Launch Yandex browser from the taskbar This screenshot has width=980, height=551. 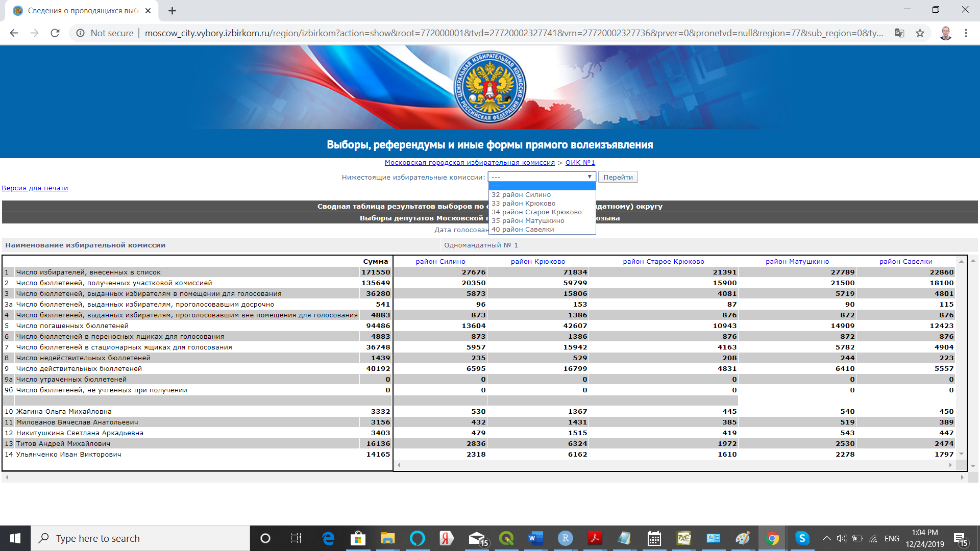(x=447, y=538)
